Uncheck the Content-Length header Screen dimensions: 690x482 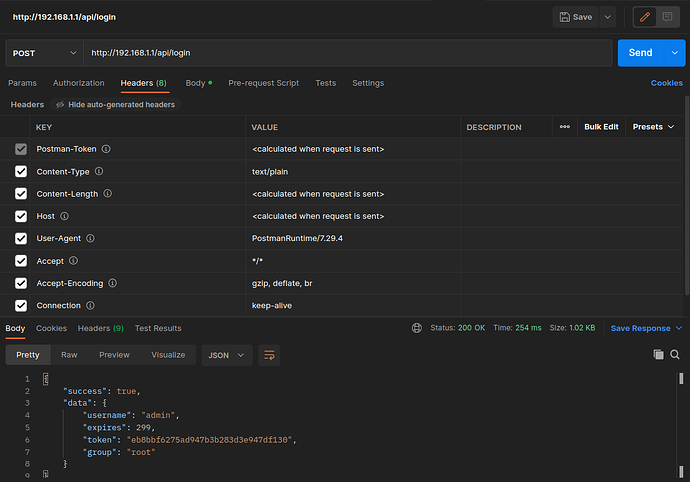click(21, 194)
